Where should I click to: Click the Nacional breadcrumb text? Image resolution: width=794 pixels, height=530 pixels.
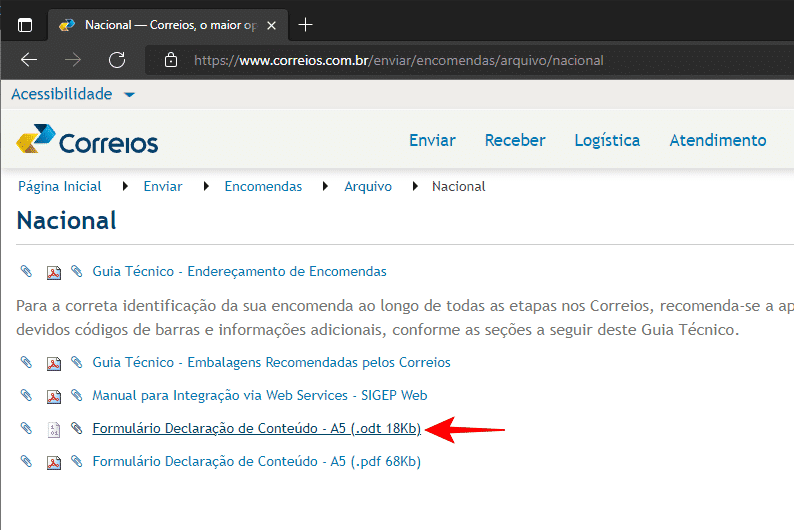458,186
